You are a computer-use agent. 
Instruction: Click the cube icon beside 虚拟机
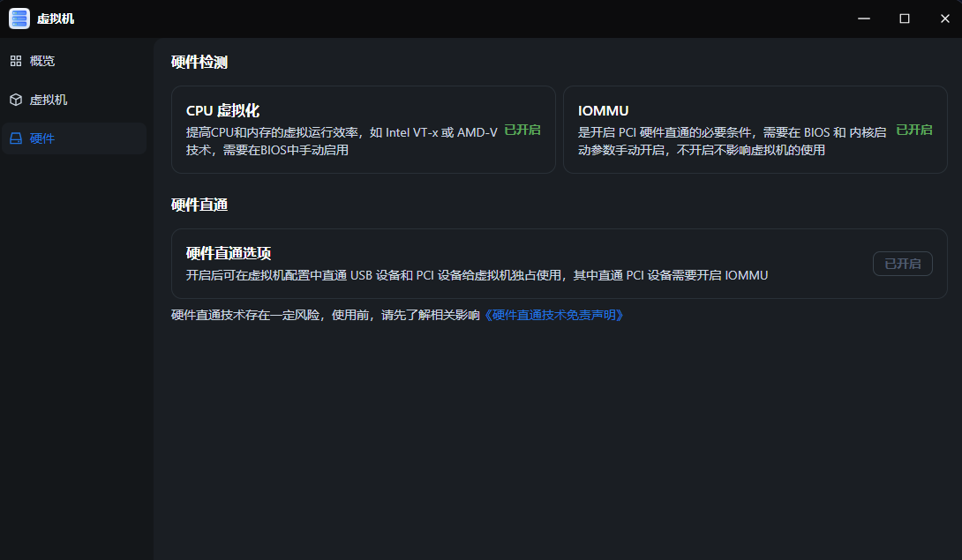click(x=16, y=100)
